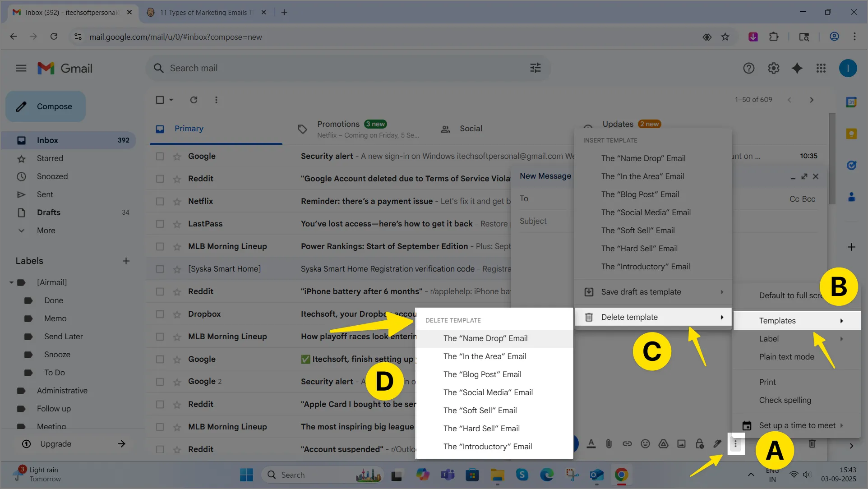Open the Gmail settings gear icon

coord(773,68)
